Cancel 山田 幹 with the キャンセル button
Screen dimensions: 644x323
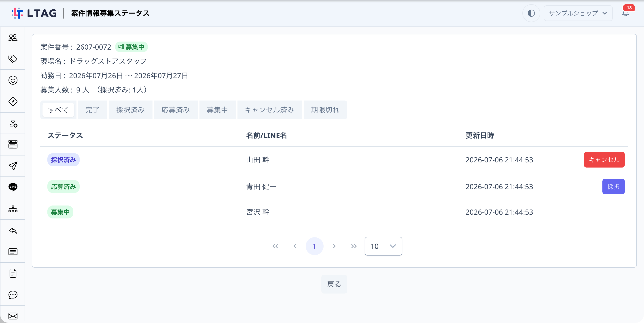pyautogui.click(x=604, y=160)
